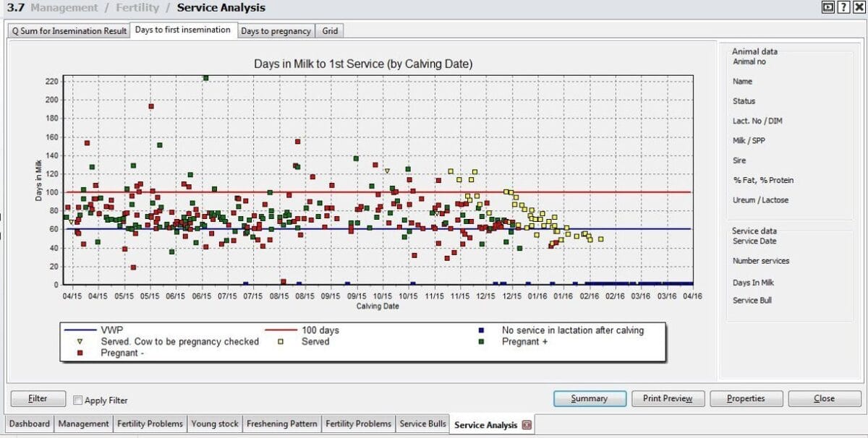Open chart Properties
Viewport: 868px width, 438px height.
tap(745, 398)
